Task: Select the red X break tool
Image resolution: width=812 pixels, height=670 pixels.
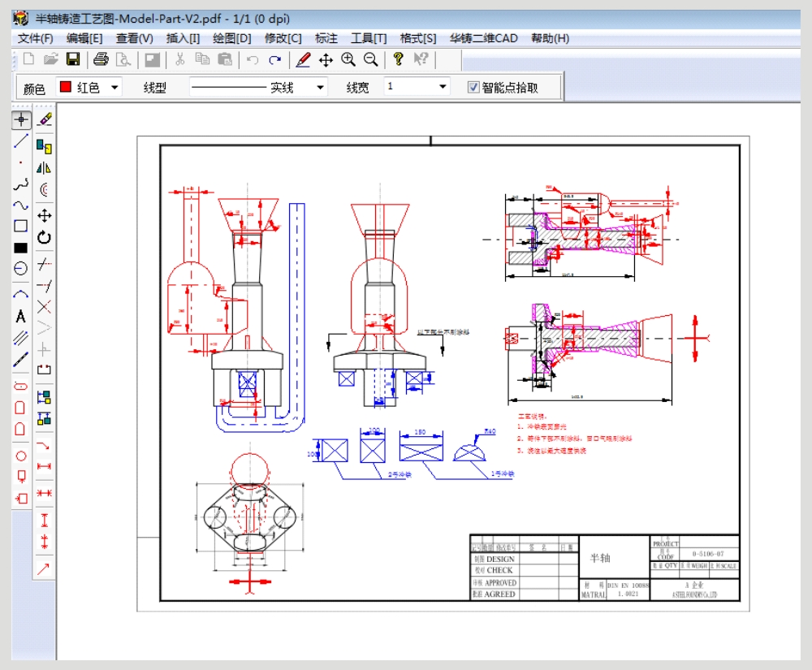Action: pos(44,307)
